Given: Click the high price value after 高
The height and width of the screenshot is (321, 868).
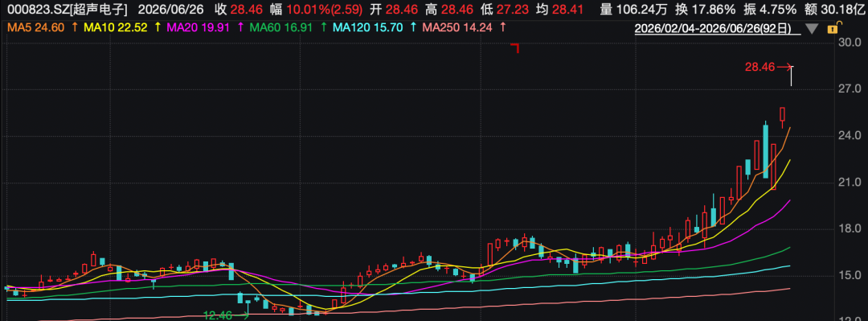Looking at the screenshot, I should (457, 10).
